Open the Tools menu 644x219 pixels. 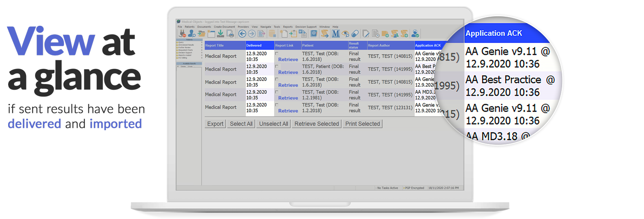coord(277,27)
